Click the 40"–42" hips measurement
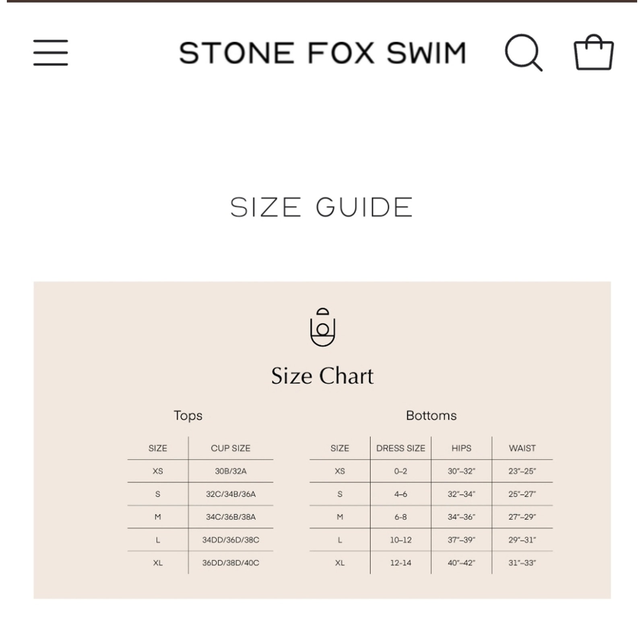 [x=461, y=563]
